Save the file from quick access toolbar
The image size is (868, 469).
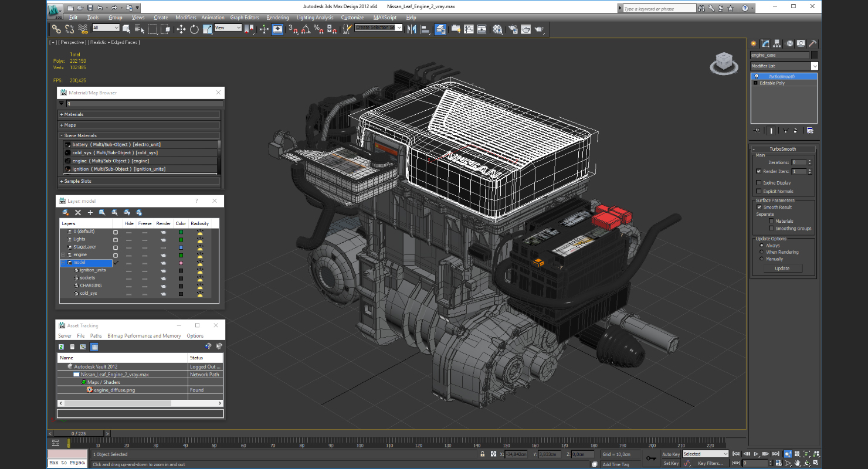pos(90,8)
